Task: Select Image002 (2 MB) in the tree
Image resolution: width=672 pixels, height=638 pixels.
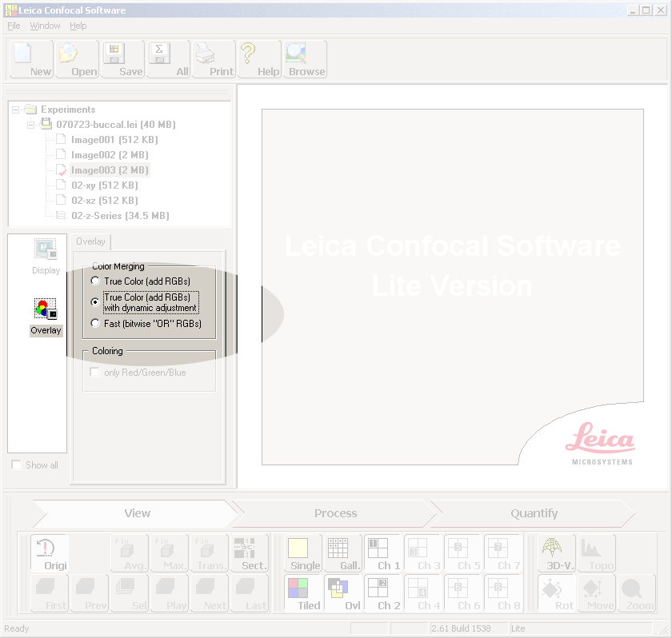Action: coord(110,154)
